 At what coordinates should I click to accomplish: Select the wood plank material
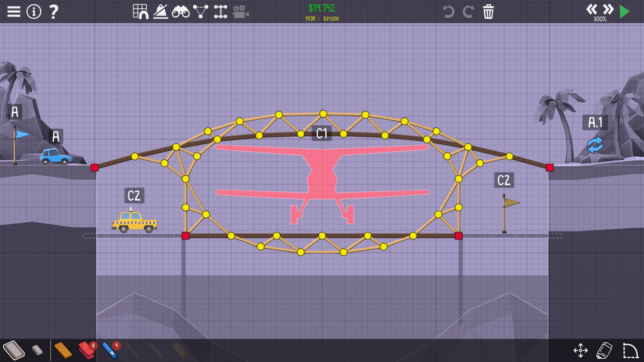(63, 350)
